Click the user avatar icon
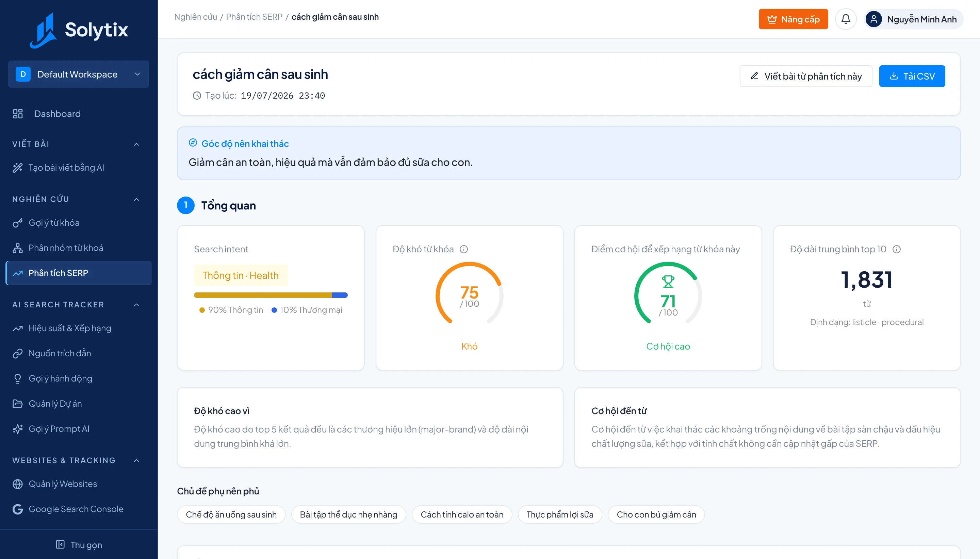980x559 pixels. click(873, 19)
